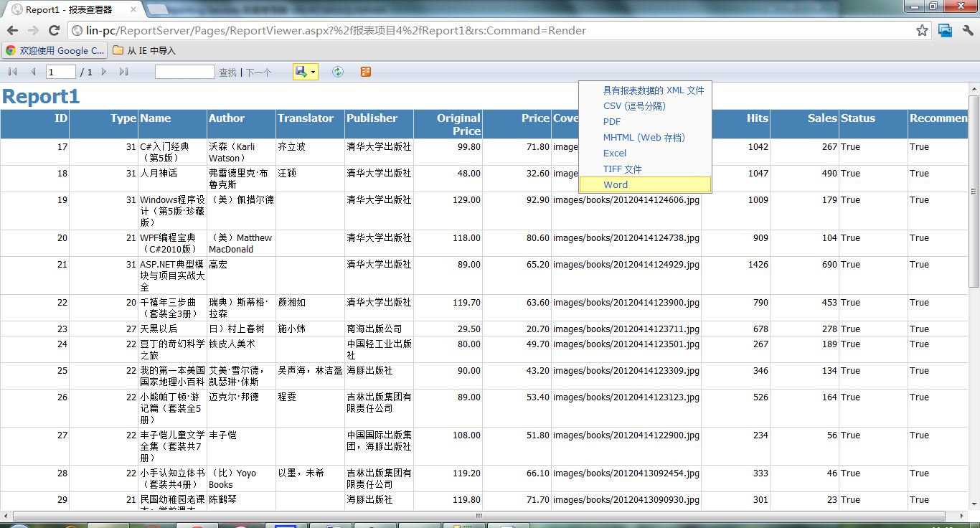Reload the browser page
The width and height of the screenshot is (980, 528).
54,31
